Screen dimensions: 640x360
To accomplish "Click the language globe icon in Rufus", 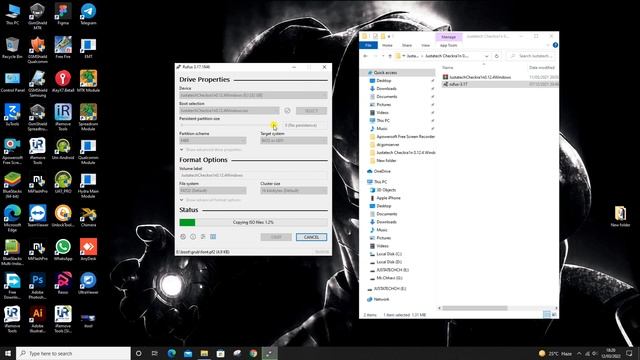I will click(183, 237).
